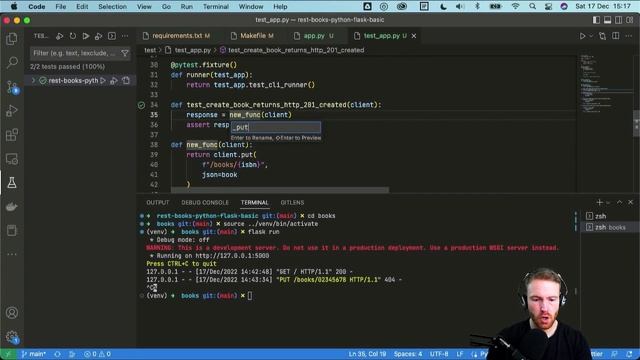
Task: Maximize the panel with up chevron
Action: click(x=619, y=202)
